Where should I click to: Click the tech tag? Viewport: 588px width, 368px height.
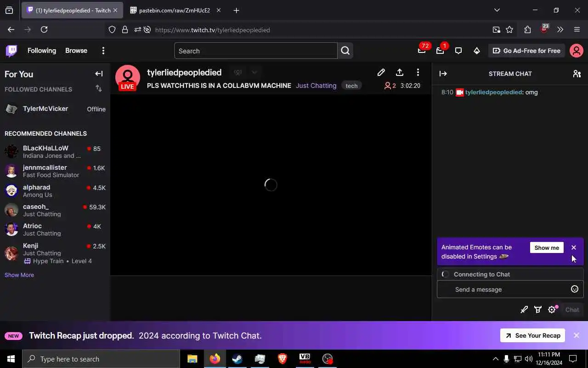click(x=351, y=86)
